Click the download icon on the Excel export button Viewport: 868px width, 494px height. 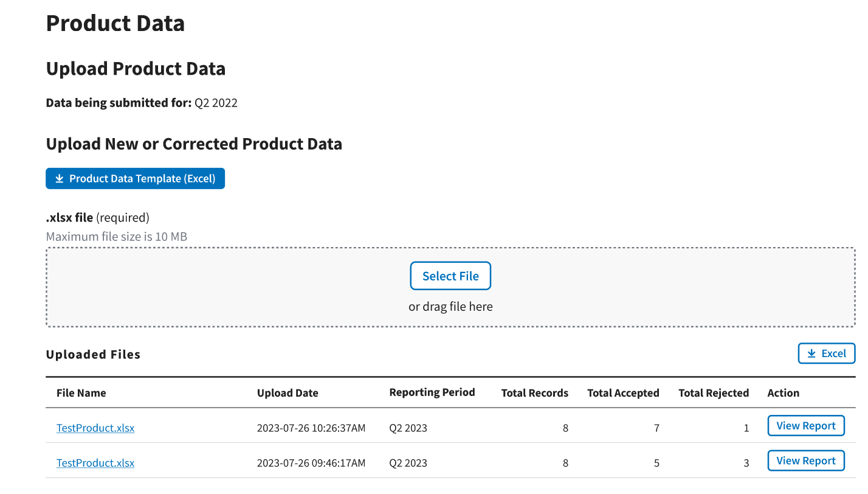(x=811, y=354)
